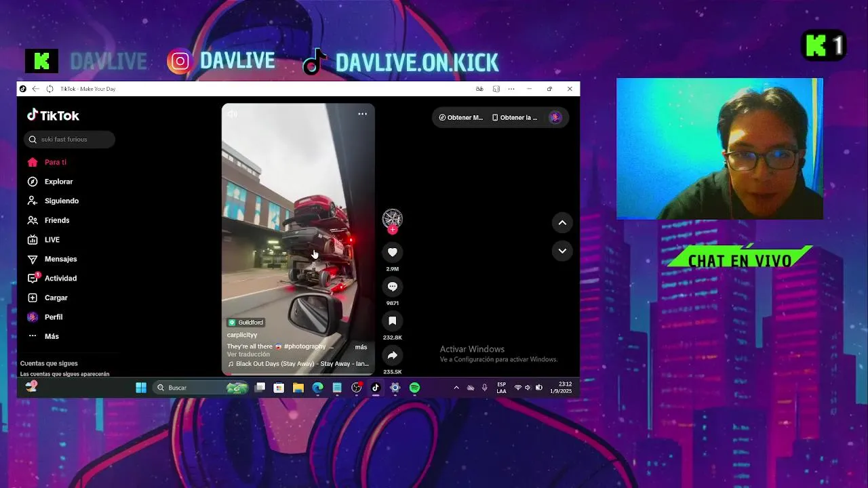The image size is (868, 488).
Task: Switch the ESP LAA input language
Action: pyautogui.click(x=501, y=388)
